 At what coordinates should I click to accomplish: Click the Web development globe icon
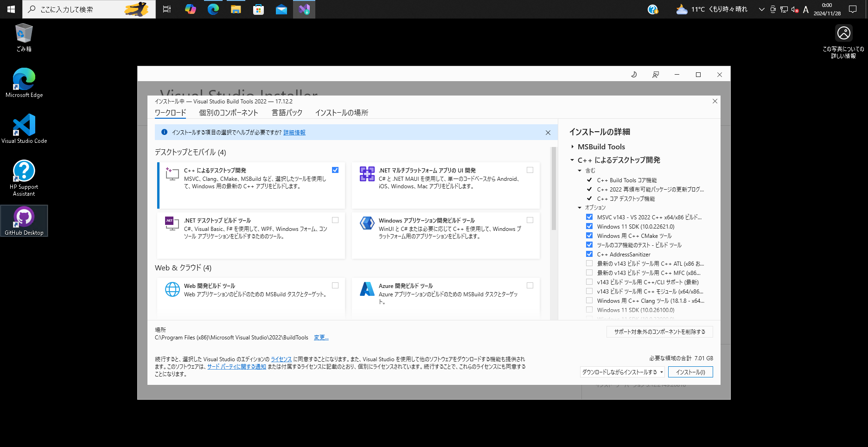pos(172,289)
